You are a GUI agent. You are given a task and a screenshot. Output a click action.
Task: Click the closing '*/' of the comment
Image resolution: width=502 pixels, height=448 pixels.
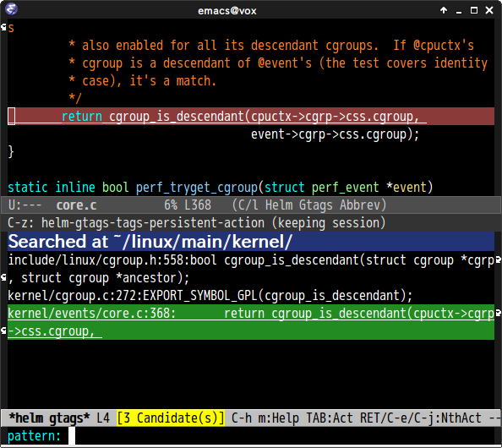(x=75, y=98)
